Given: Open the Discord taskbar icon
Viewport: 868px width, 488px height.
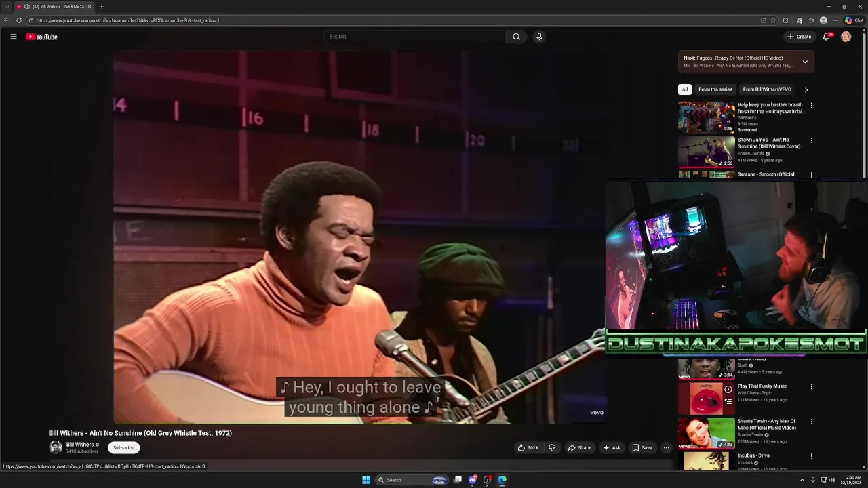Looking at the screenshot, I should pyautogui.click(x=473, y=480).
